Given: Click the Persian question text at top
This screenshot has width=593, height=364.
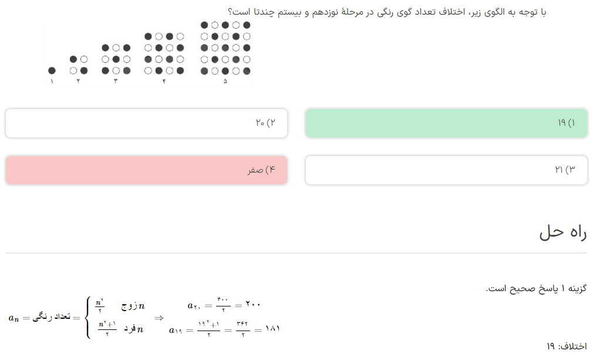Looking at the screenshot, I should 386,12.
